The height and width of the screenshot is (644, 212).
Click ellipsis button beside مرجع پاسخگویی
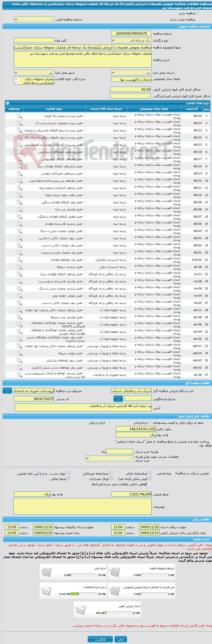pyautogui.click(x=118, y=399)
